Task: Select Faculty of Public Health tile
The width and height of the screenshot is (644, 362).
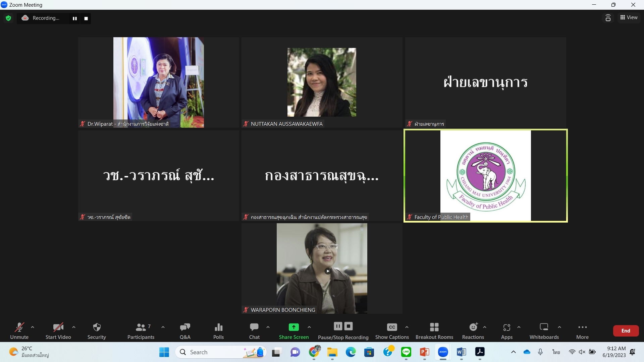Action: (x=486, y=176)
